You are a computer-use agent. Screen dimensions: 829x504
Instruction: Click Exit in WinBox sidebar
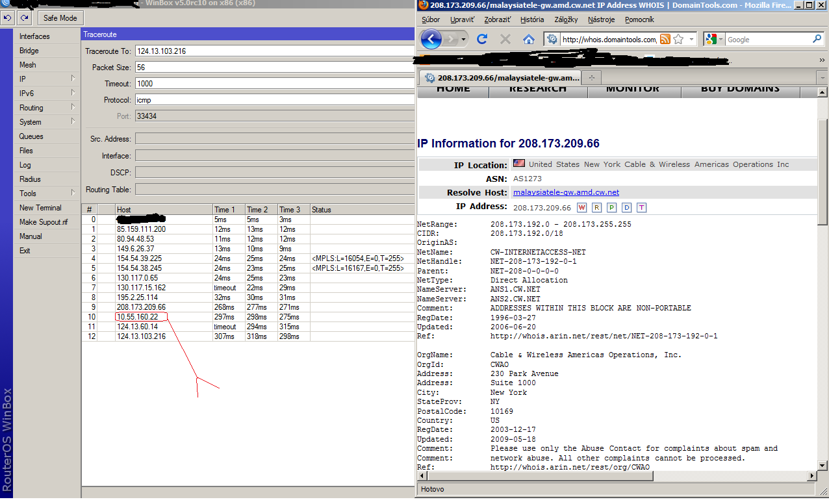tap(46, 251)
